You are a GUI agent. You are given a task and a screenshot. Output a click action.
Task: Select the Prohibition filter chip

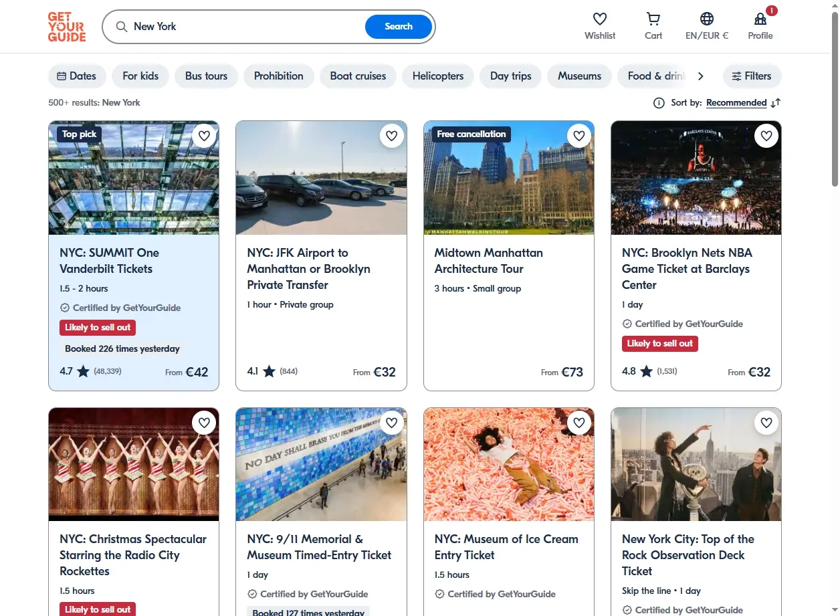pyautogui.click(x=279, y=76)
